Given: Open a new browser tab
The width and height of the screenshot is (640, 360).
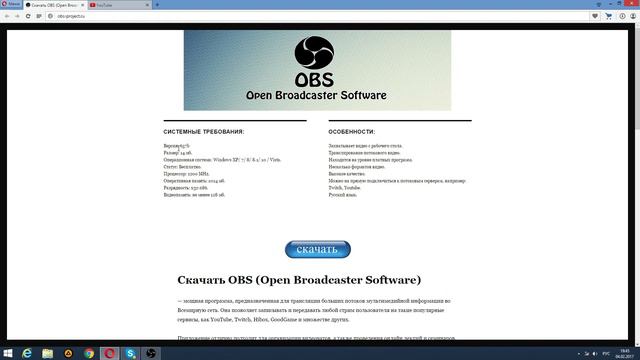Looking at the screenshot, I should coord(157,5).
